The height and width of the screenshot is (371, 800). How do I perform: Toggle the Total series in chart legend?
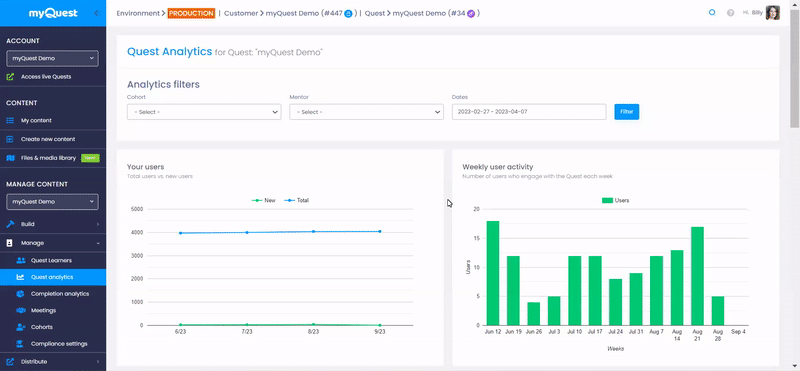click(297, 201)
